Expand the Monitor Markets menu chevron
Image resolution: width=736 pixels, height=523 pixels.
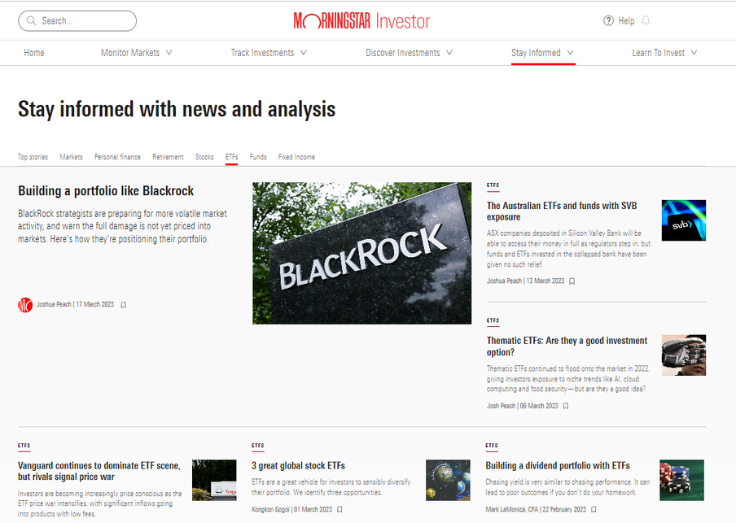(x=169, y=53)
